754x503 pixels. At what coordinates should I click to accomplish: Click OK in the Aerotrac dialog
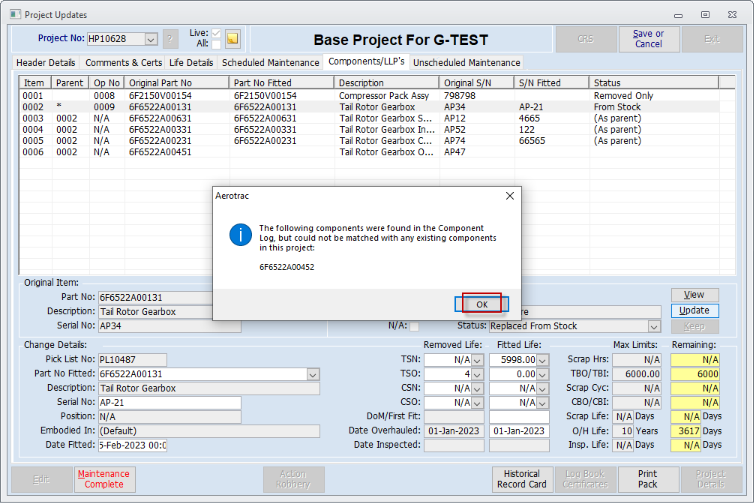[x=482, y=304]
